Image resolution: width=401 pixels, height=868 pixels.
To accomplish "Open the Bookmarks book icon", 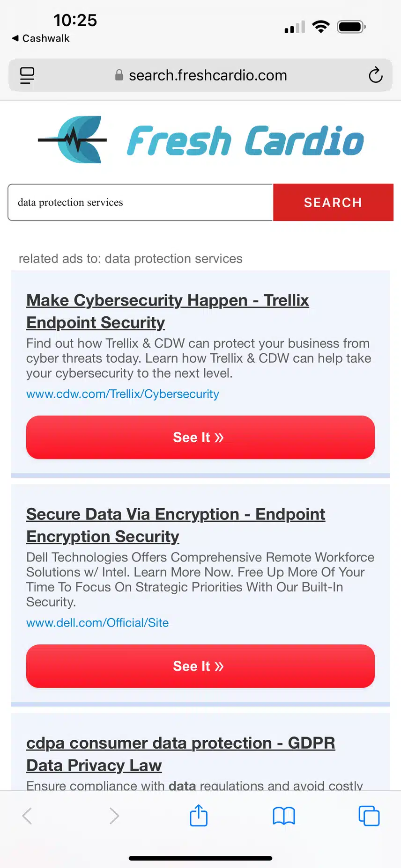I will coord(284,816).
